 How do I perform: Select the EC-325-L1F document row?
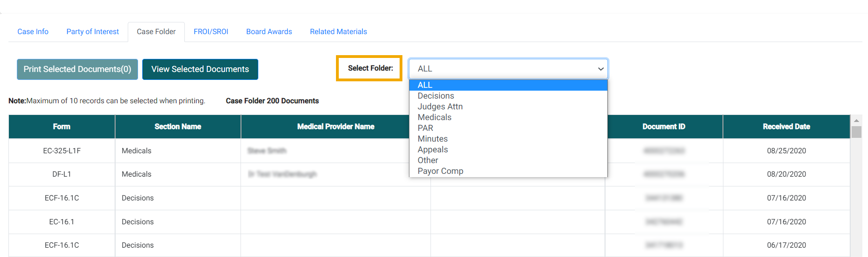pyautogui.click(x=62, y=151)
